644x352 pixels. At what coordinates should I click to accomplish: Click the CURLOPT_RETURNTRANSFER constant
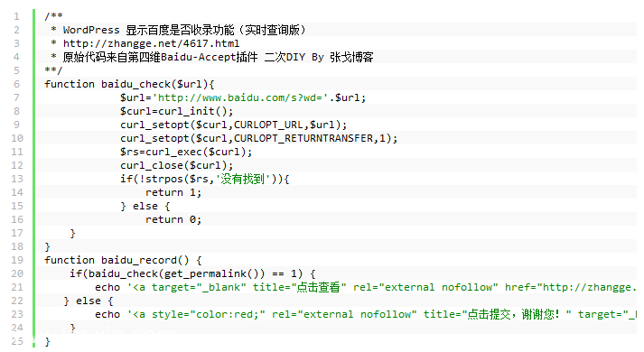[x=303, y=138]
